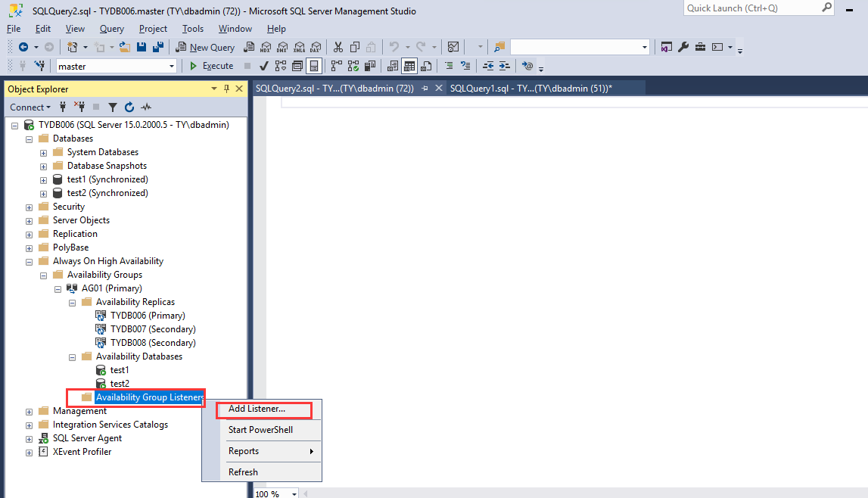Viewport: 868px width, 498px height.
Task: Click Object Explorer Filter funnel icon
Action: coord(112,107)
